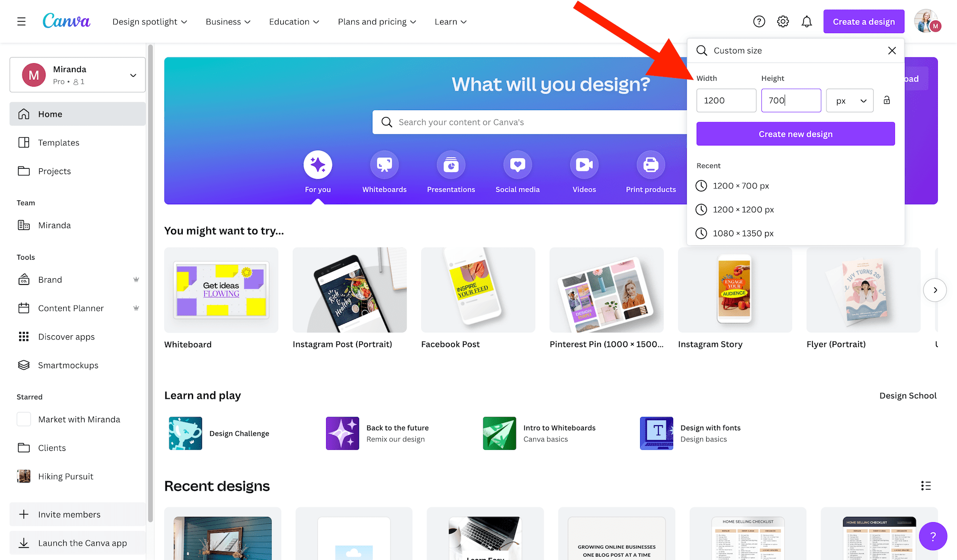Close the Custom size panel
This screenshot has height=560, width=957.
tap(892, 50)
